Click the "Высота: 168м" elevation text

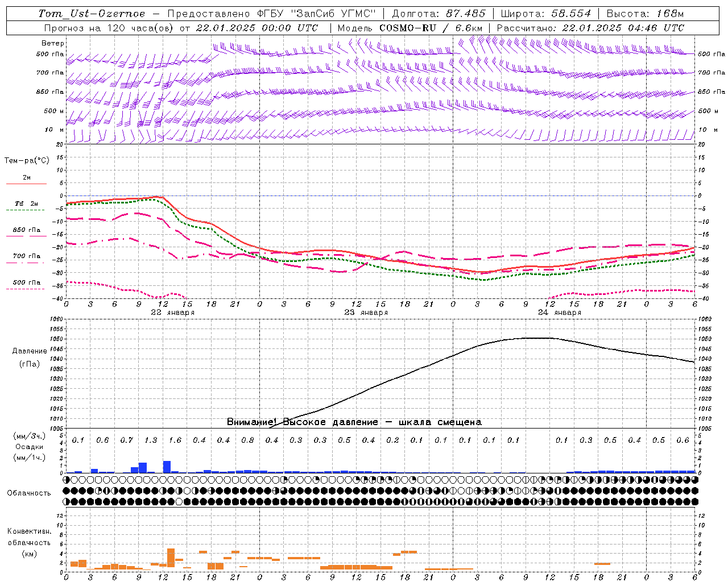pyautogui.click(x=645, y=14)
